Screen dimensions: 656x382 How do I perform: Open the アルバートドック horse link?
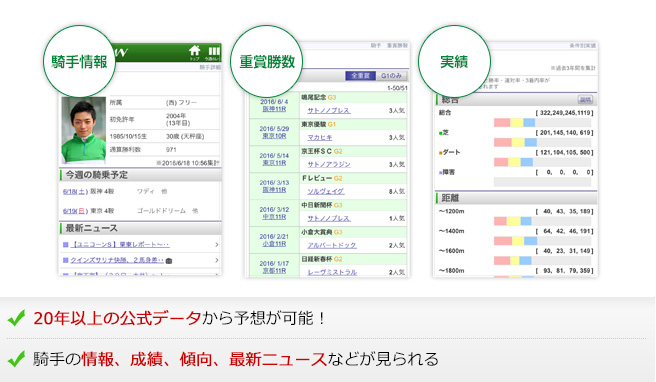tap(332, 245)
